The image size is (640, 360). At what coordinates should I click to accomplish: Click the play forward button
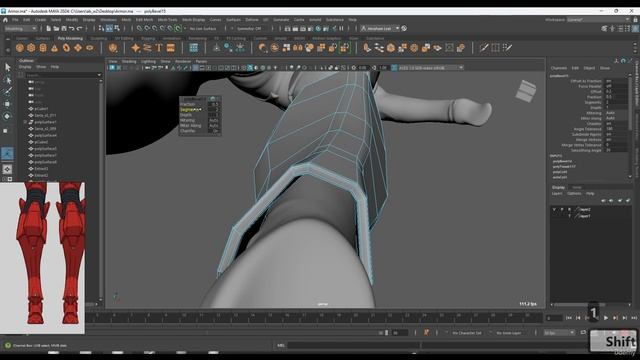tap(606, 318)
